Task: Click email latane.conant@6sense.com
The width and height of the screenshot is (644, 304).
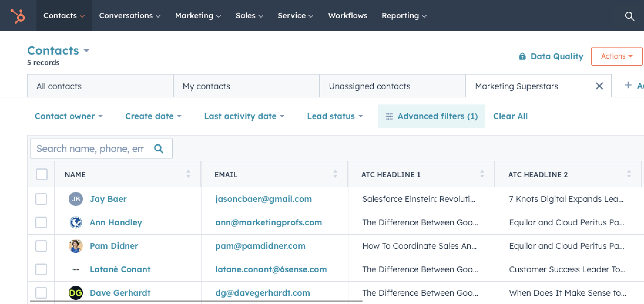Action: tap(271, 269)
